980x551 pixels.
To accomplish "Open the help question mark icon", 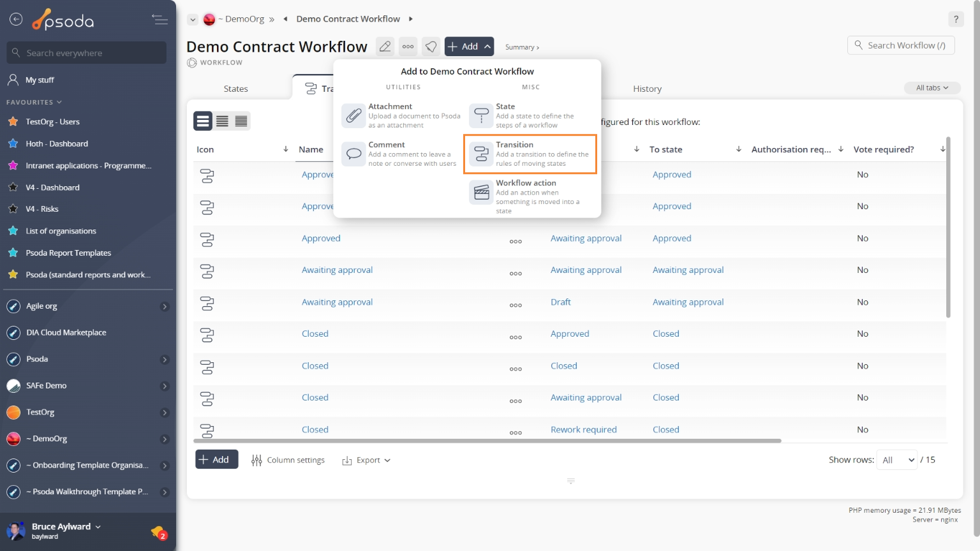I will pos(956,19).
